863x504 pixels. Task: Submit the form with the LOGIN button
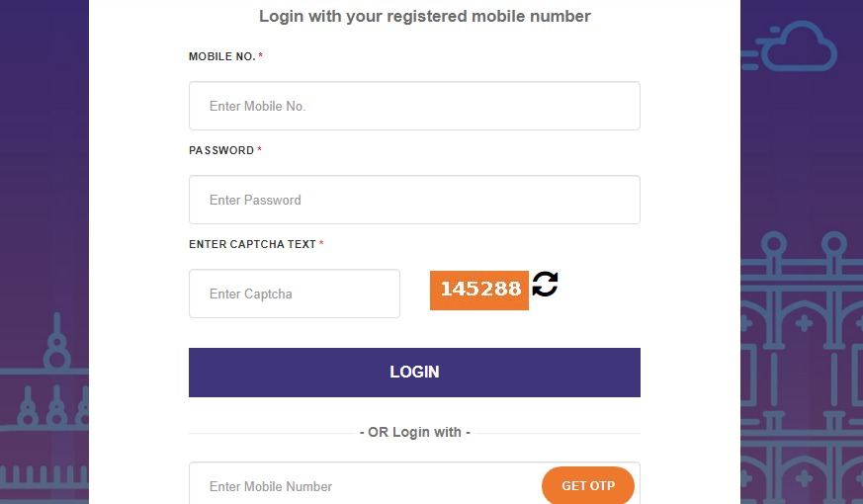[414, 373]
